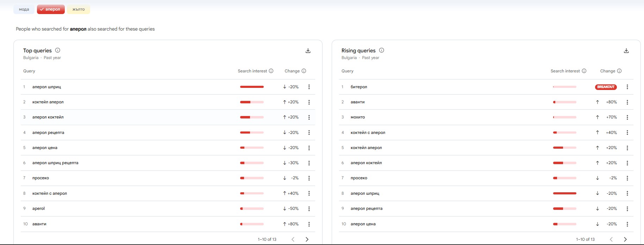Click 1–10 of 13 text under Top queries
The height and width of the screenshot is (245, 644).
click(x=267, y=239)
